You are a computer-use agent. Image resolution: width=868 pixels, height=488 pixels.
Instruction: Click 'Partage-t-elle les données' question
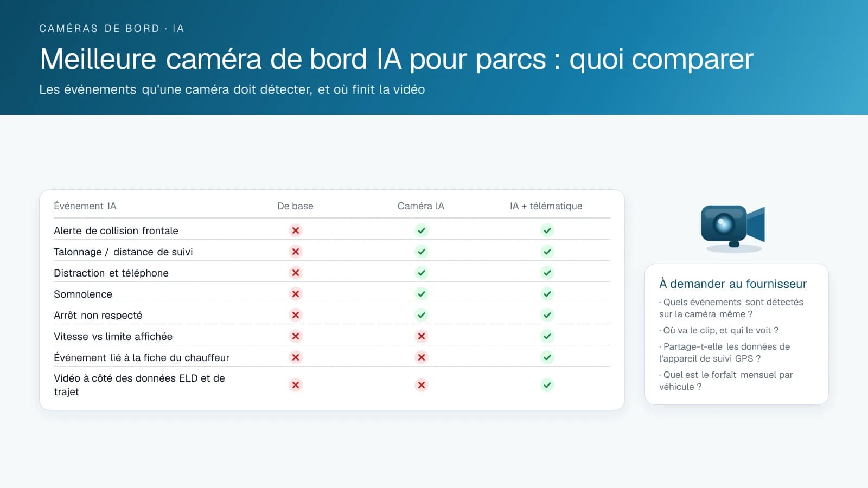pos(725,352)
